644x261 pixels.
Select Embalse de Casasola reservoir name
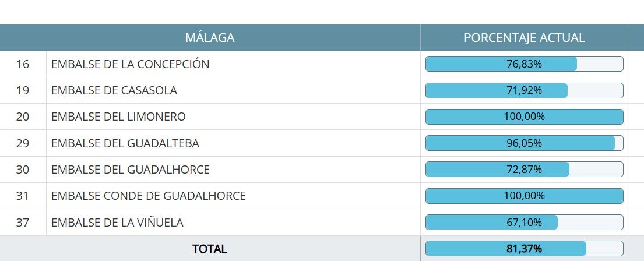[x=114, y=90]
